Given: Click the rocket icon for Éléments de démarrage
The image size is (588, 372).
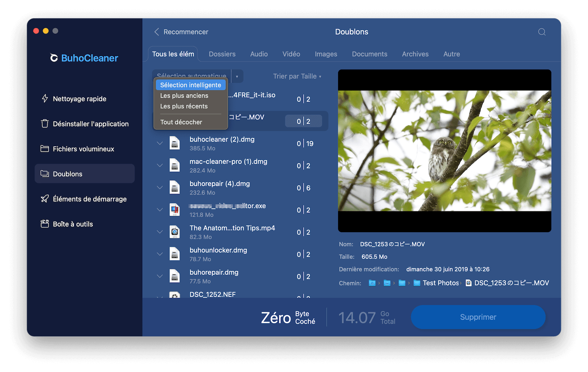Looking at the screenshot, I should coord(45,199).
